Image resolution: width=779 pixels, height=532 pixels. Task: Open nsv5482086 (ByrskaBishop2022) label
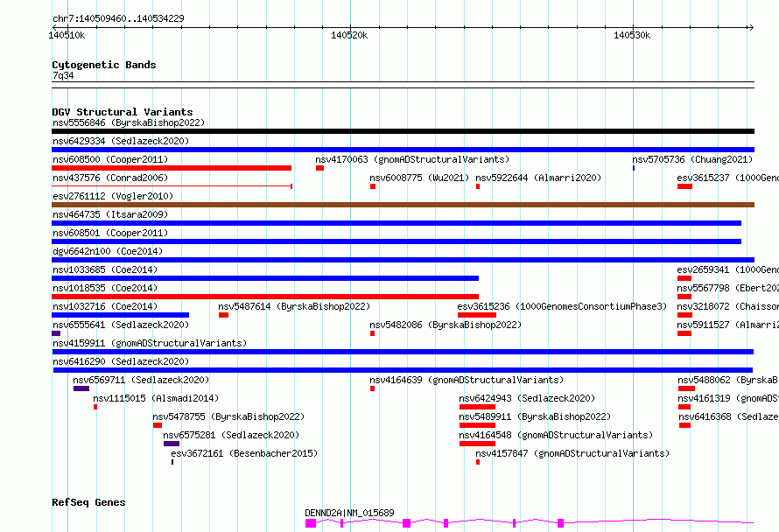tap(446, 325)
